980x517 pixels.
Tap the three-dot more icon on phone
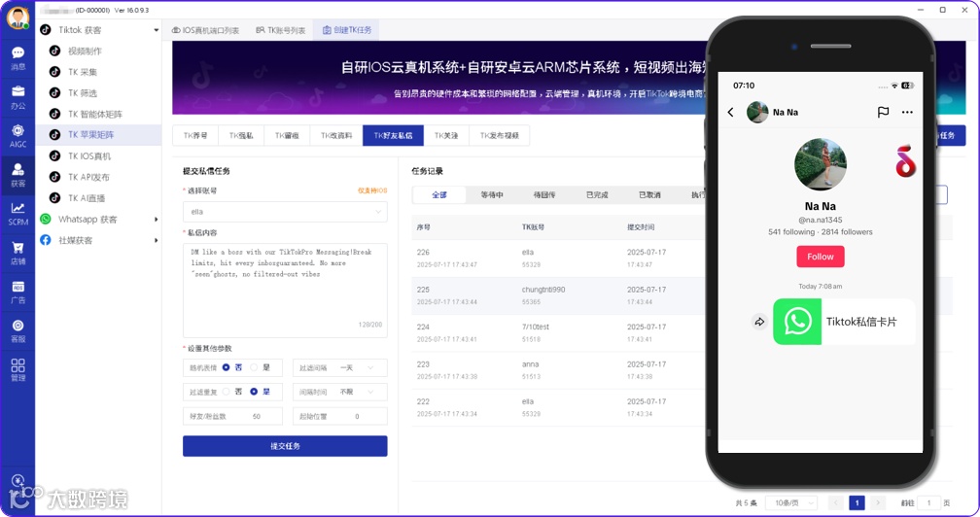point(907,113)
